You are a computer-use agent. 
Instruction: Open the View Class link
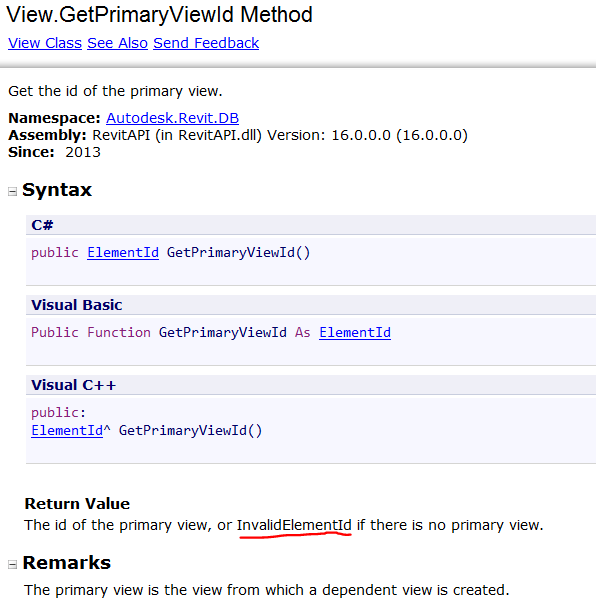(x=45, y=43)
